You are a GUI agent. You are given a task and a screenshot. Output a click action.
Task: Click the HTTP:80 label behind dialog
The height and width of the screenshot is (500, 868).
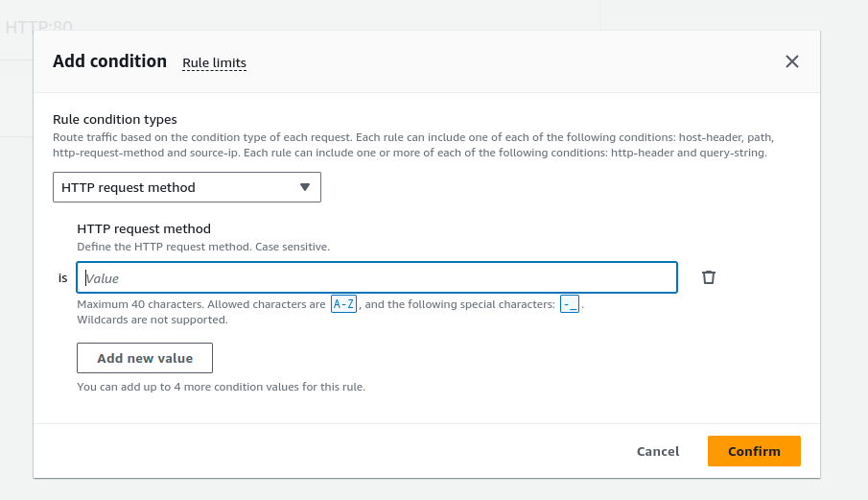click(38, 26)
